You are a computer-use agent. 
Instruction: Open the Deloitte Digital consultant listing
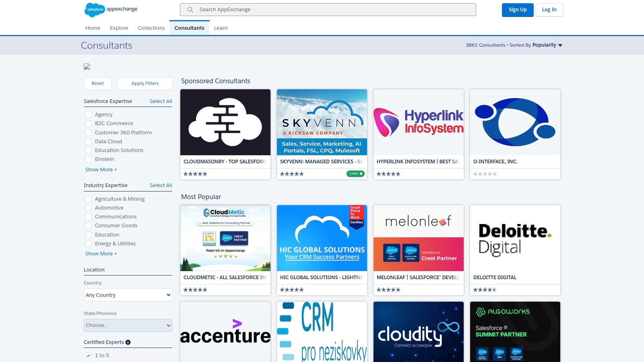tap(515, 241)
